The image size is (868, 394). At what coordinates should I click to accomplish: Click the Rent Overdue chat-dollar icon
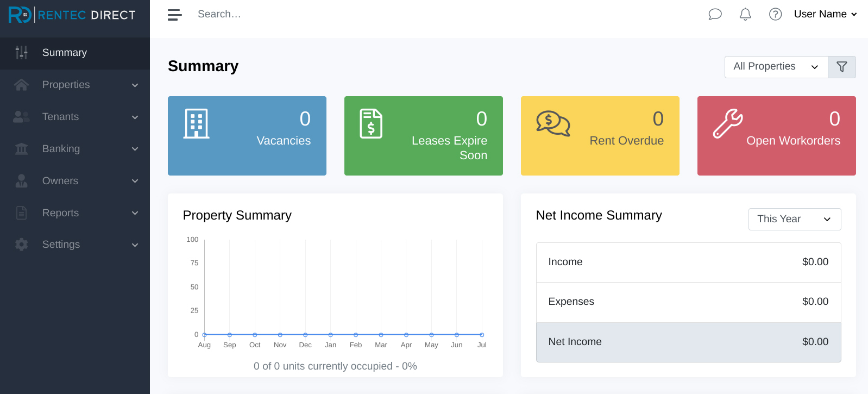click(552, 123)
